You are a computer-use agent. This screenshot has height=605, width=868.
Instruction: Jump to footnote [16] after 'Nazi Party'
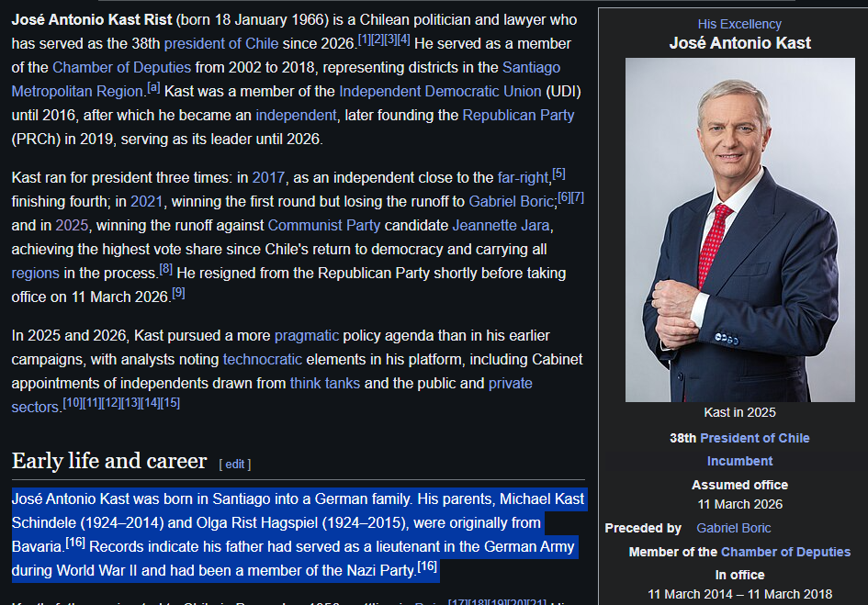pyautogui.click(x=427, y=566)
